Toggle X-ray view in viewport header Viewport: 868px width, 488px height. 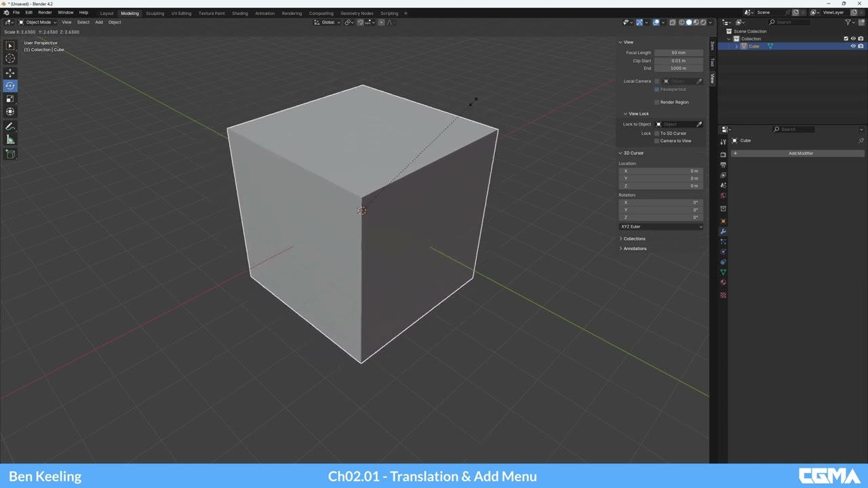(x=672, y=22)
